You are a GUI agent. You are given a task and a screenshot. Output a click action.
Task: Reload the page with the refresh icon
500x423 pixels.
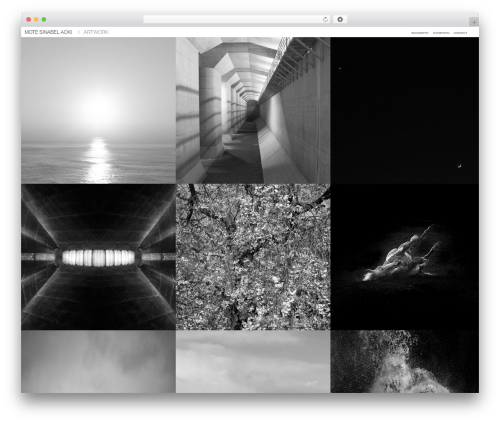pos(325,20)
